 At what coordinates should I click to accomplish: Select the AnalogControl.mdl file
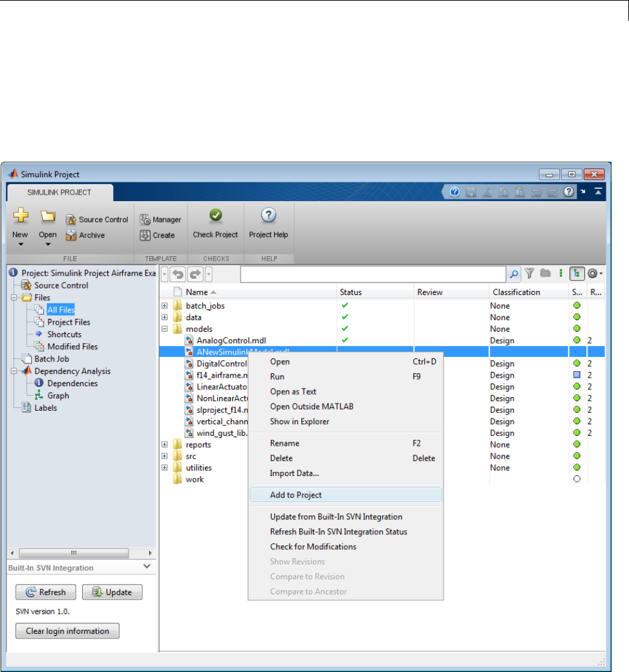coord(231,341)
